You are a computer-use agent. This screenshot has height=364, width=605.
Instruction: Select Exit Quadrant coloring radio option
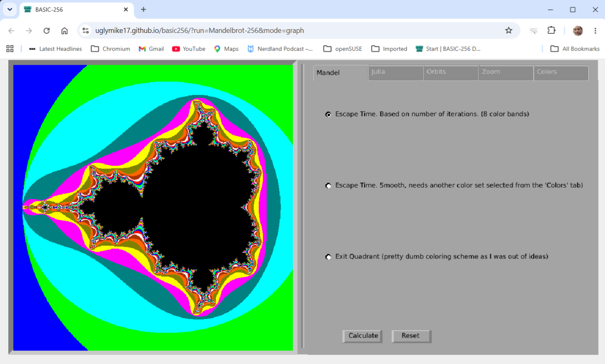coord(328,257)
